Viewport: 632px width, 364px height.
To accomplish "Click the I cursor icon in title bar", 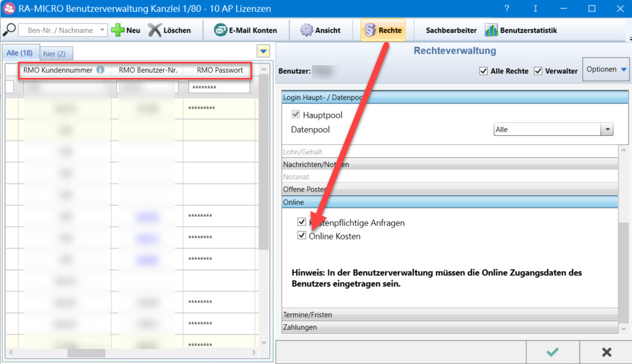I will point(536,8).
